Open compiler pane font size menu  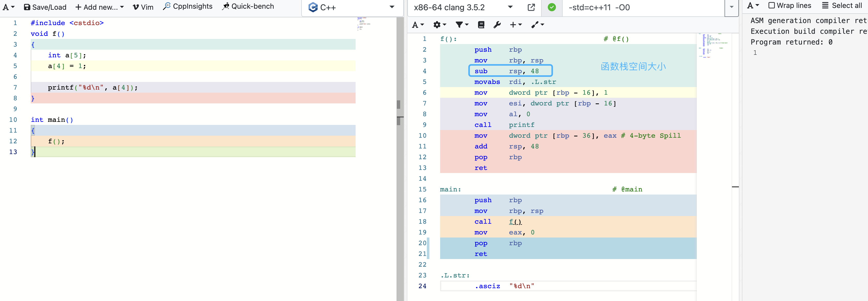click(x=418, y=25)
